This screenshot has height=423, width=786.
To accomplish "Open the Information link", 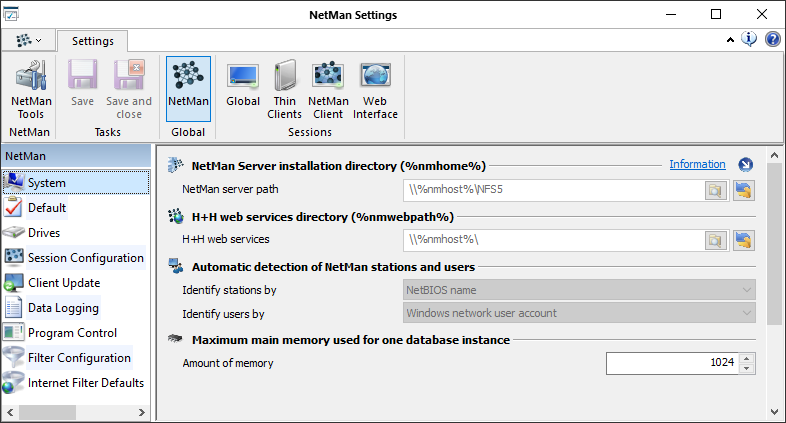I will coord(697,165).
